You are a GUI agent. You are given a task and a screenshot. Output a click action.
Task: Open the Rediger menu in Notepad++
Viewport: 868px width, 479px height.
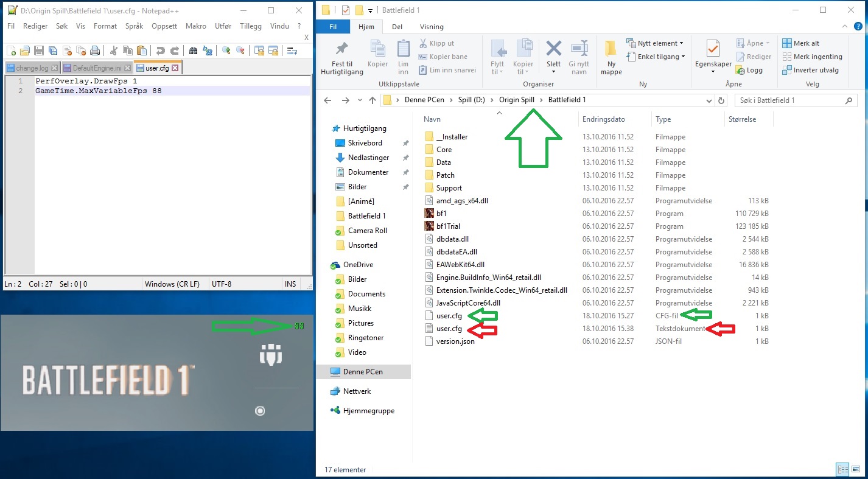(x=35, y=26)
